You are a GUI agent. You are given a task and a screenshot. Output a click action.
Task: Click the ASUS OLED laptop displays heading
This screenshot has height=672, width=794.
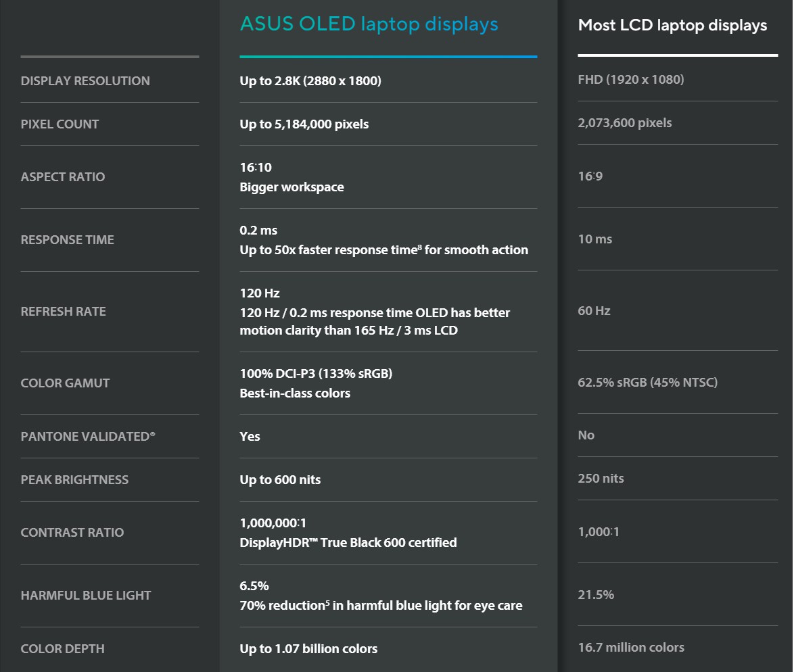click(369, 24)
